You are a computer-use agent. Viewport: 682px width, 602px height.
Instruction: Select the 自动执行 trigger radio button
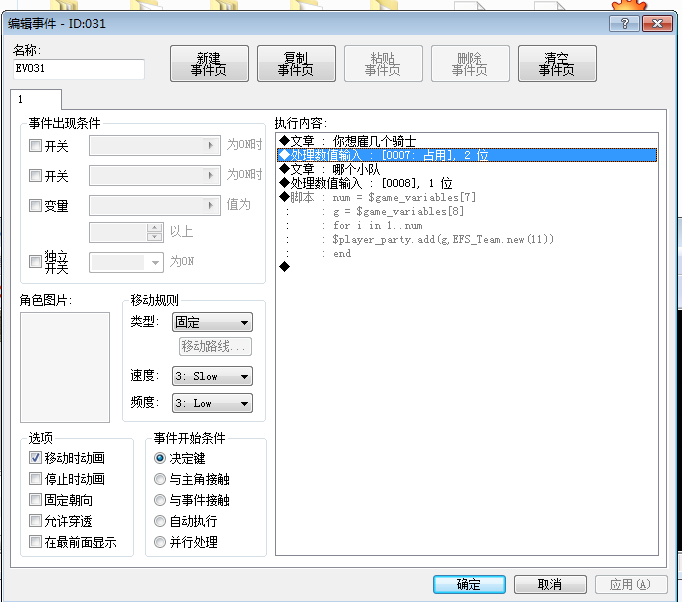pyautogui.click(x=160, y=521)
